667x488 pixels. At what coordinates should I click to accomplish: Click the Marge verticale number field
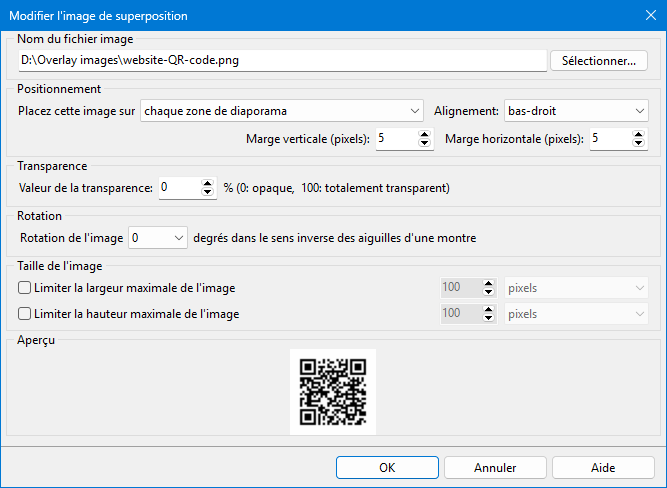coord(396,139)
